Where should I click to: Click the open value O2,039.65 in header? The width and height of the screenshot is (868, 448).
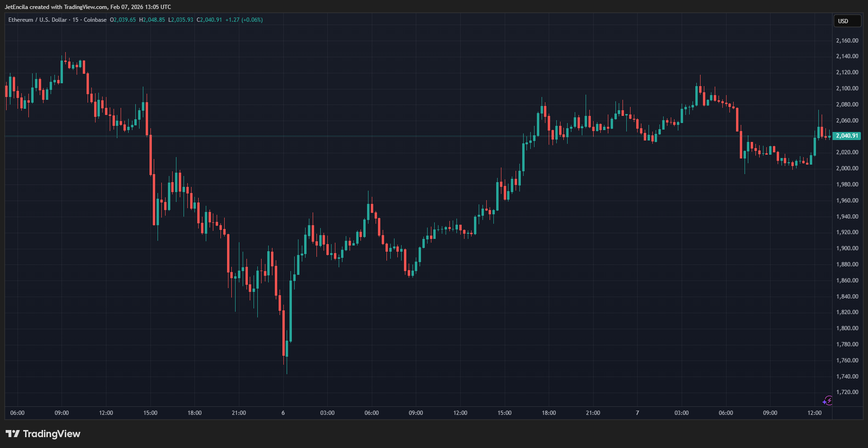coord(123,20)
